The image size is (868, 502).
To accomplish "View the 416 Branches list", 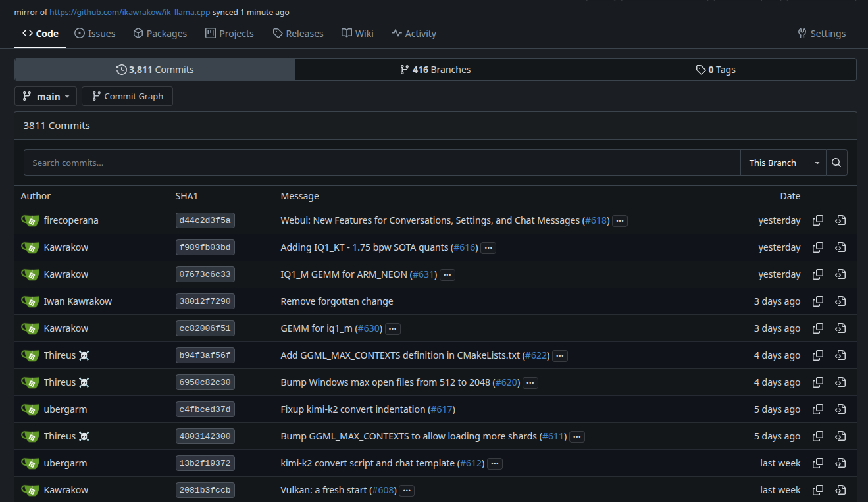I will [436, 70].
